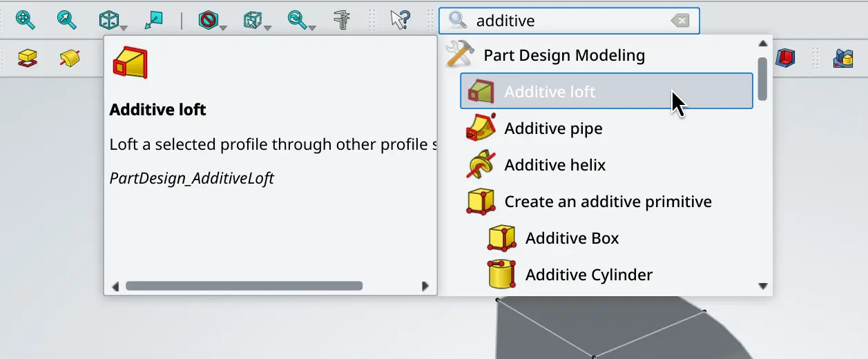Select the Additive Cylinder entry

(x=588, y=275)
